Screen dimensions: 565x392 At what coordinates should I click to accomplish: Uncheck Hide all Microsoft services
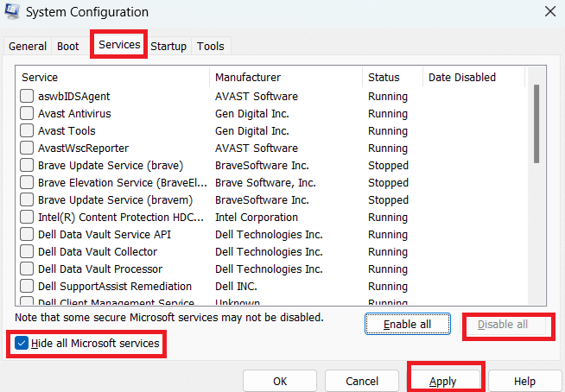[21, 344]
